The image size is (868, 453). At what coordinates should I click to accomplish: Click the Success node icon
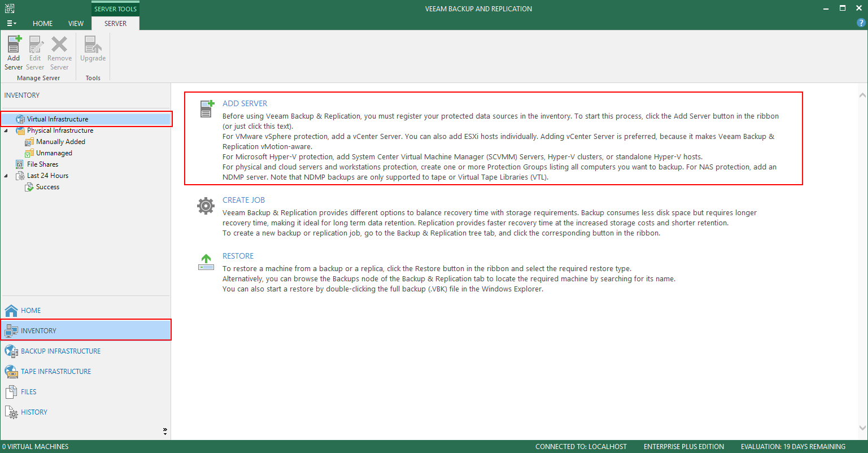(x=29, y=187)
